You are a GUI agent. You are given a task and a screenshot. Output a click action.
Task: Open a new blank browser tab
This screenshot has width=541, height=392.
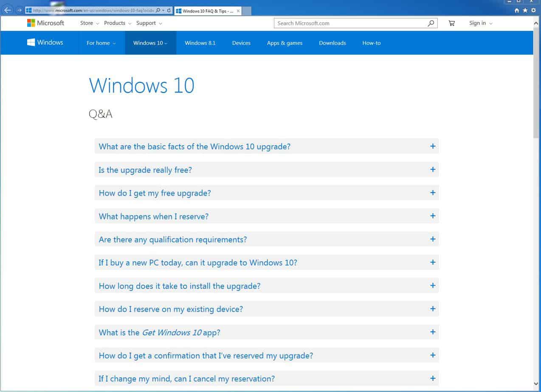click(x=247, y=11)
